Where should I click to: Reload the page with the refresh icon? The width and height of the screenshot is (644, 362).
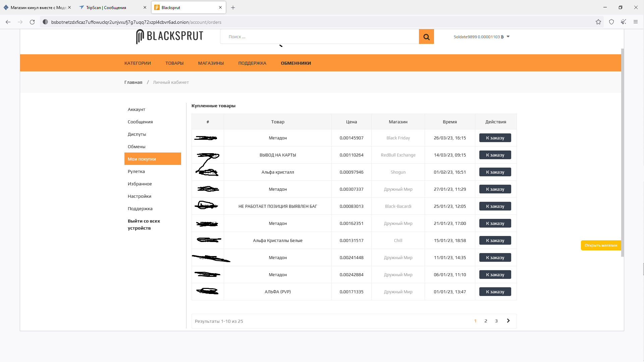(x=32, y=22)
